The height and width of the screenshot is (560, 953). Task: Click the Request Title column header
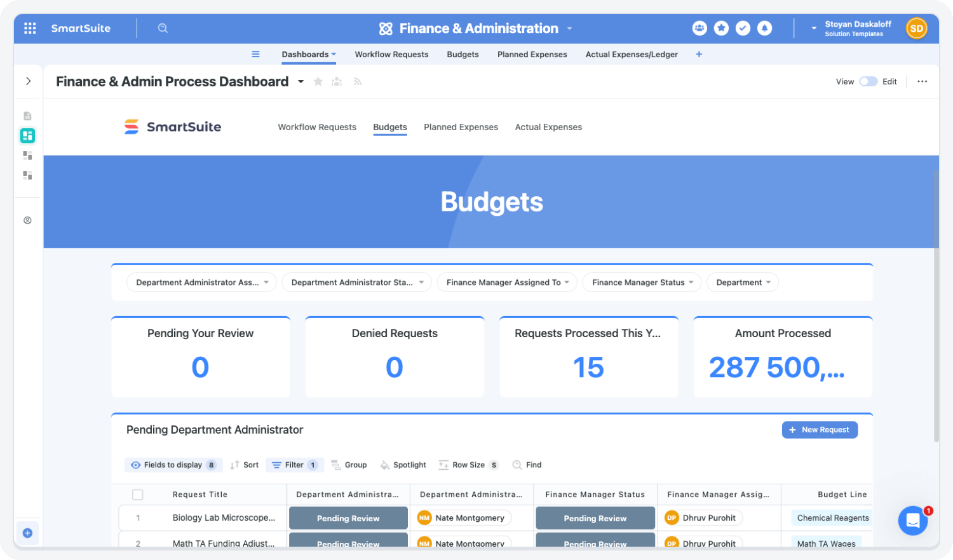tap(200, 495)
